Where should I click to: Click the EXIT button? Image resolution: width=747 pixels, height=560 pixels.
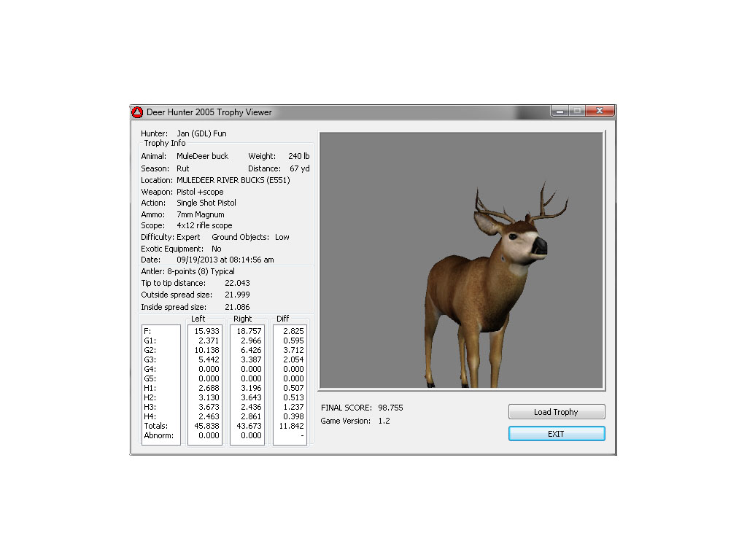(556, 434)
